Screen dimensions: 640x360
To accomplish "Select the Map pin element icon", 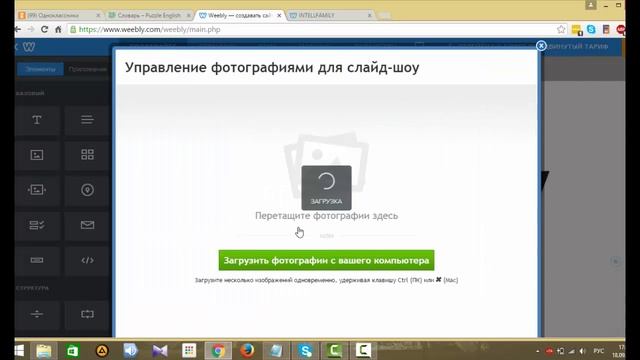I will (x=87, y=190).
